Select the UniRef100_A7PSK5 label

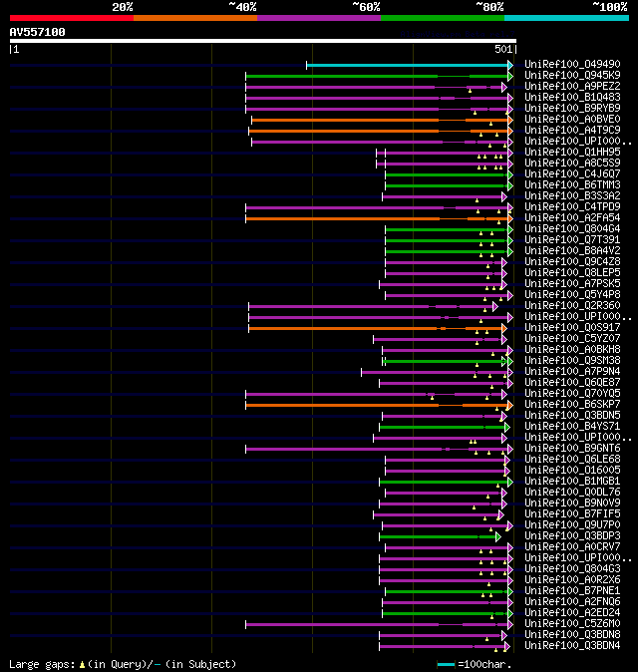click(x=572, y=284)
